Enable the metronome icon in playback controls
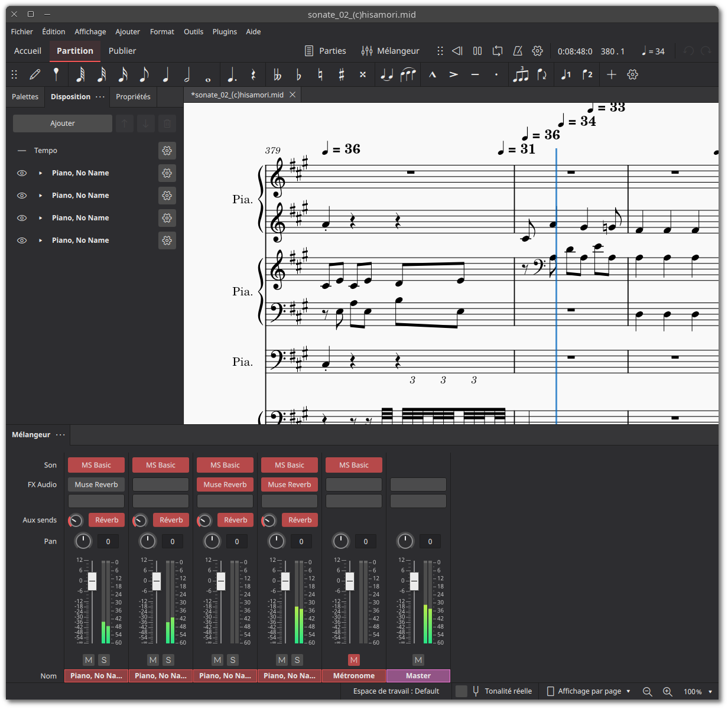The image size is (728, 709). [517, 51]
